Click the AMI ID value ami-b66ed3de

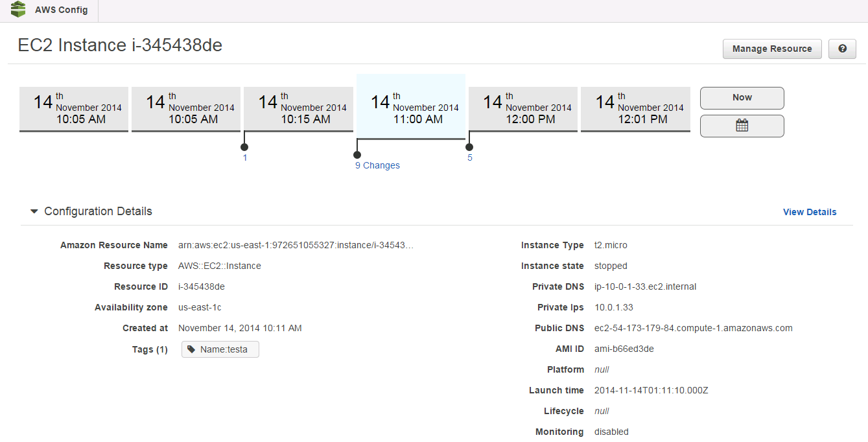[x=624, y=349]
